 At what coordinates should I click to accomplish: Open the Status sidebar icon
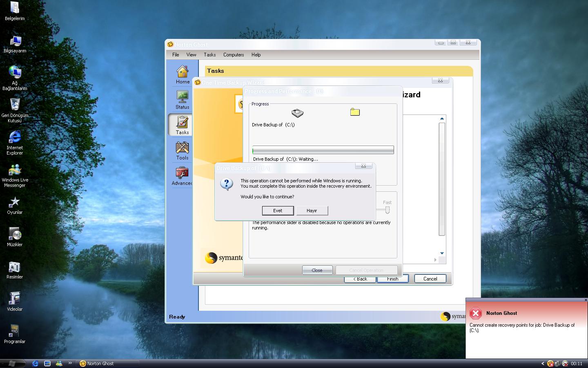point(182,100)
